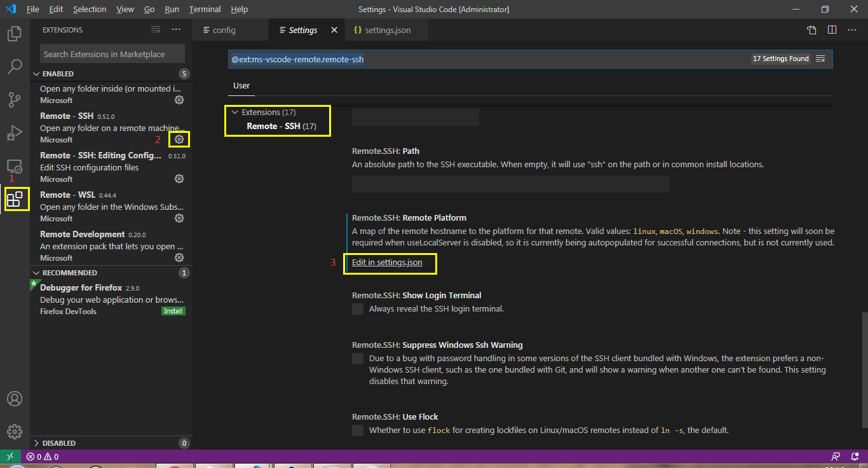
Task: Click the remote indicator in status bar
Action: click(x=10, y=456)
